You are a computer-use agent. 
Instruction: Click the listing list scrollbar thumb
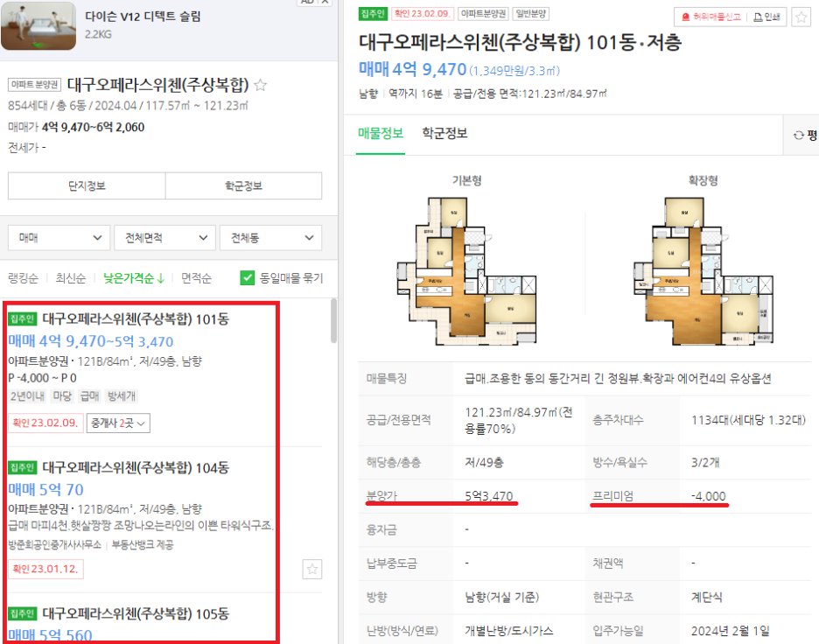333,321
